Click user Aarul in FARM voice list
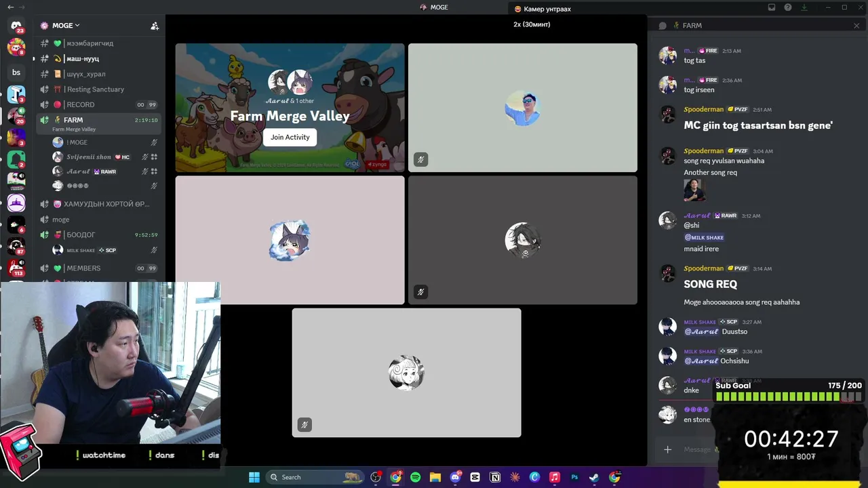 click(104, 171)
